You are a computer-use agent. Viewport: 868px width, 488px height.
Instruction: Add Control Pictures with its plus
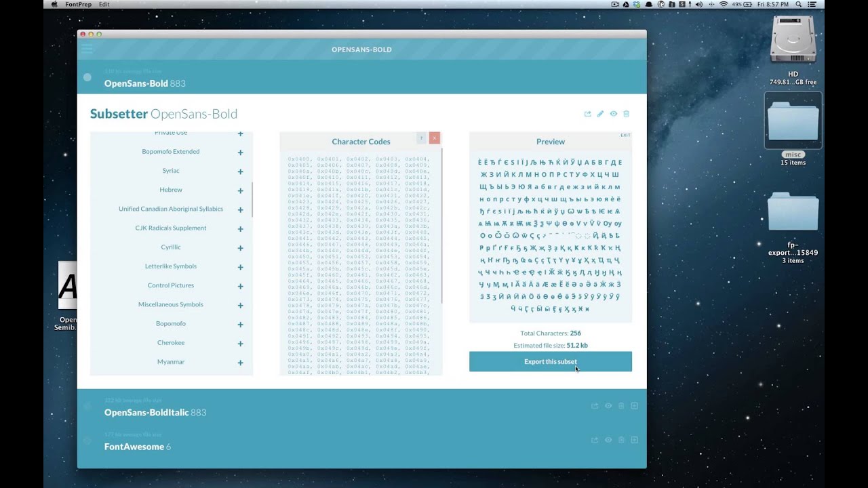[240, 286]
